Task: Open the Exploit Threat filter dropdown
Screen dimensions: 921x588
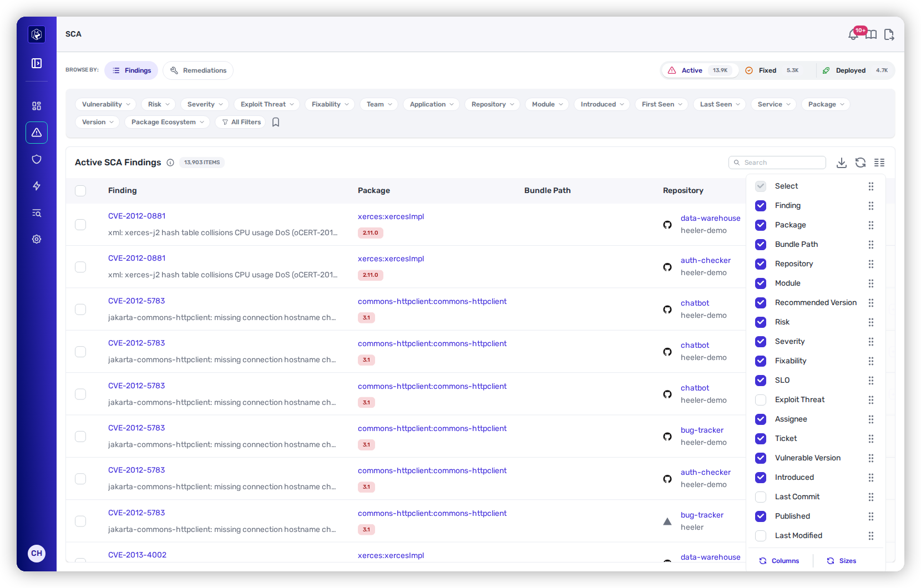Action: (267, 104)
